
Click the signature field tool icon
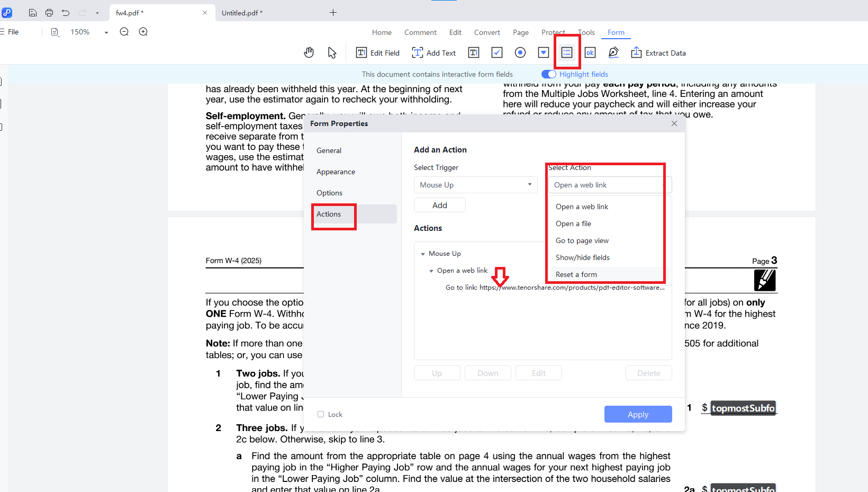pyautogui.click(x=613, y=52)
